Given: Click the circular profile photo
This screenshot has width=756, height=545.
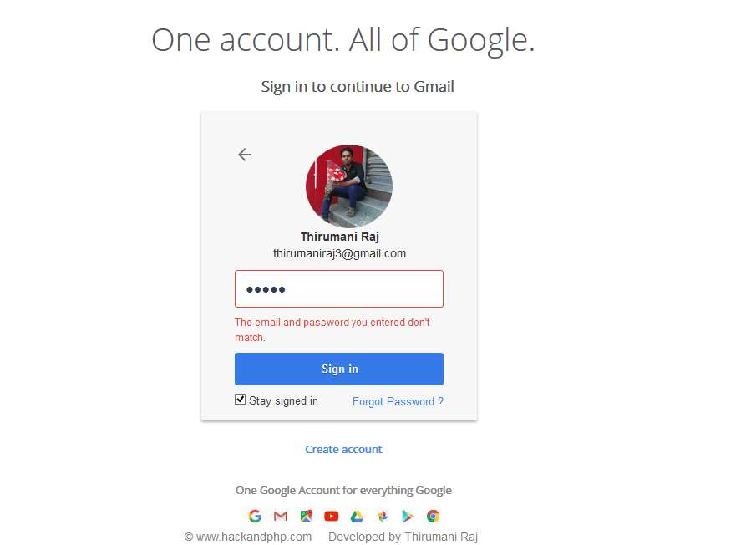Looking at the screenshot, I should [x=349, y=186].
